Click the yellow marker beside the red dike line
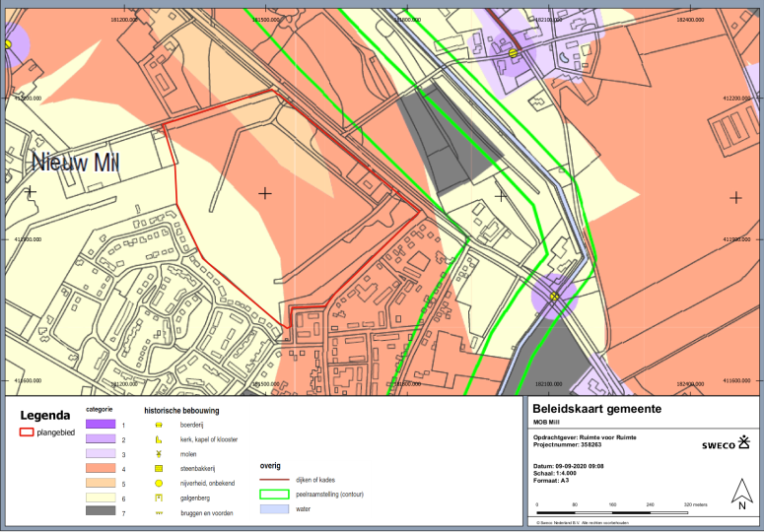The image size is (764, 532). [512, 53]
